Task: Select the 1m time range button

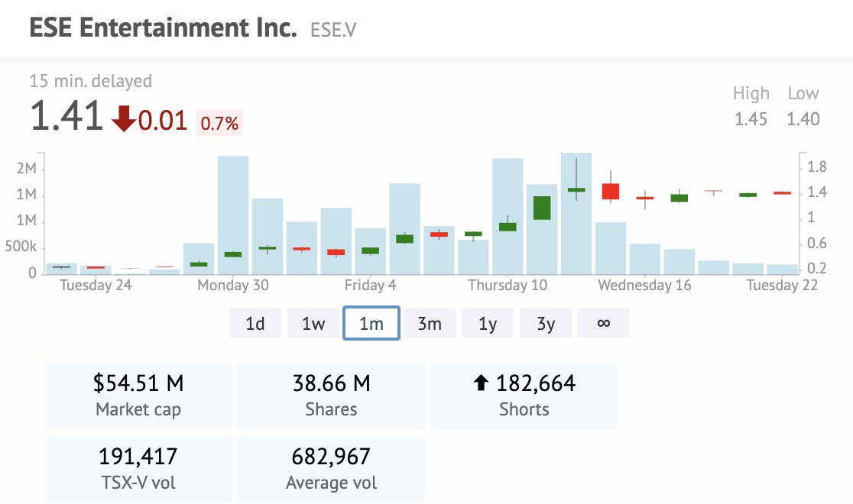Action: (x=371, y=324)
